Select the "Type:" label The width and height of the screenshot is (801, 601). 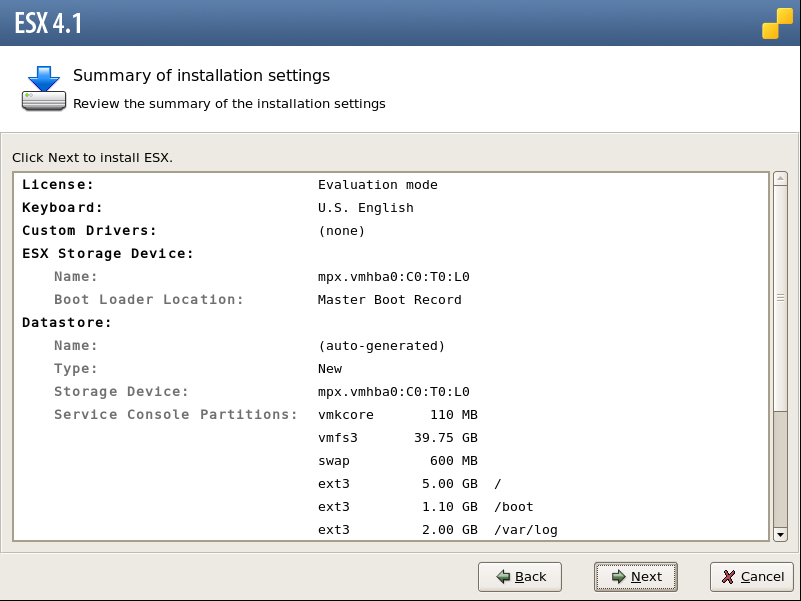(x=76, y=368)
